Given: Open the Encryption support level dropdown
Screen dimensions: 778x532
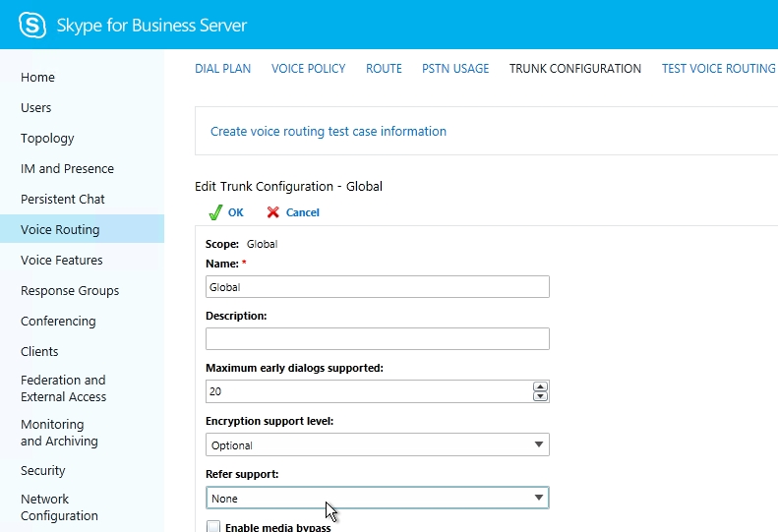Looking at the screenshot, I should pyautogui.click(x=377, y=444).
